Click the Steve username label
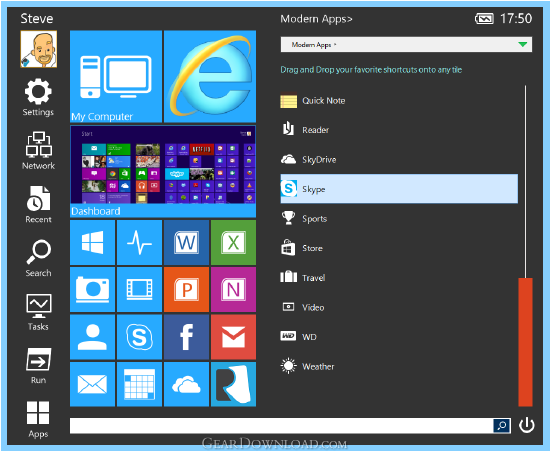This screenshot has width=551, height=452. (37, 18)
